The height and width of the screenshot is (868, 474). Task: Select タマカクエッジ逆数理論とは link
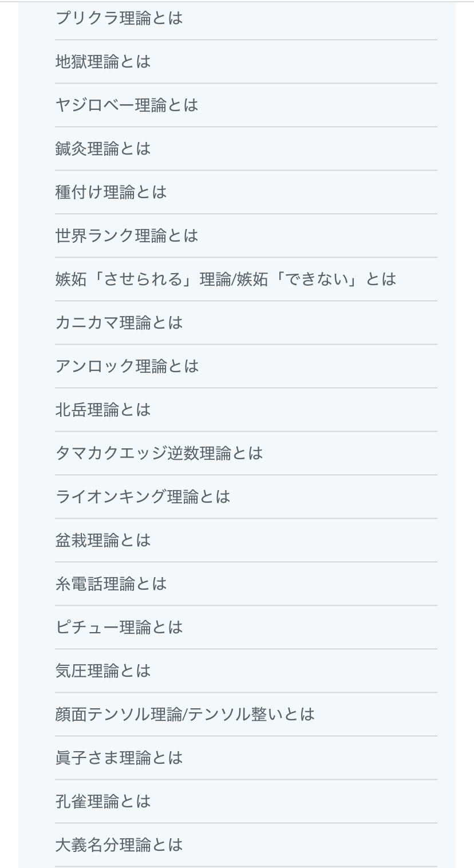[159, 453]
